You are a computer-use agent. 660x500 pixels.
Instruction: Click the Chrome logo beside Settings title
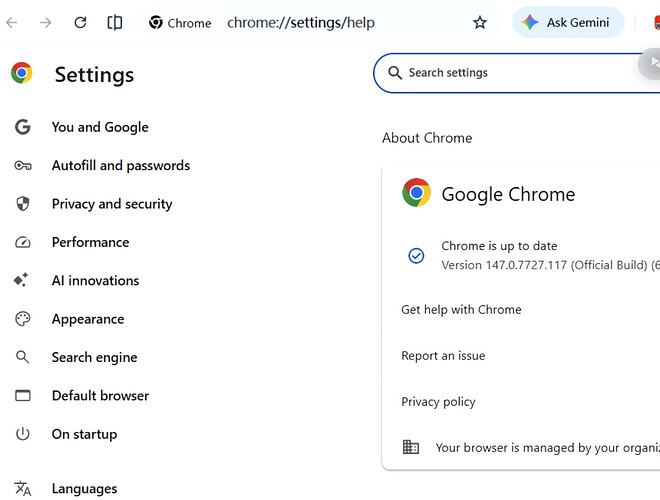coord(22,73)
